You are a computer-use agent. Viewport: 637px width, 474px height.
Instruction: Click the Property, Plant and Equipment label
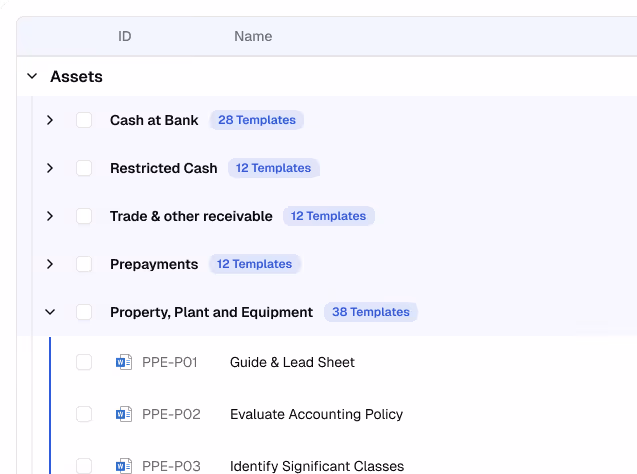[x=211, y=312]
